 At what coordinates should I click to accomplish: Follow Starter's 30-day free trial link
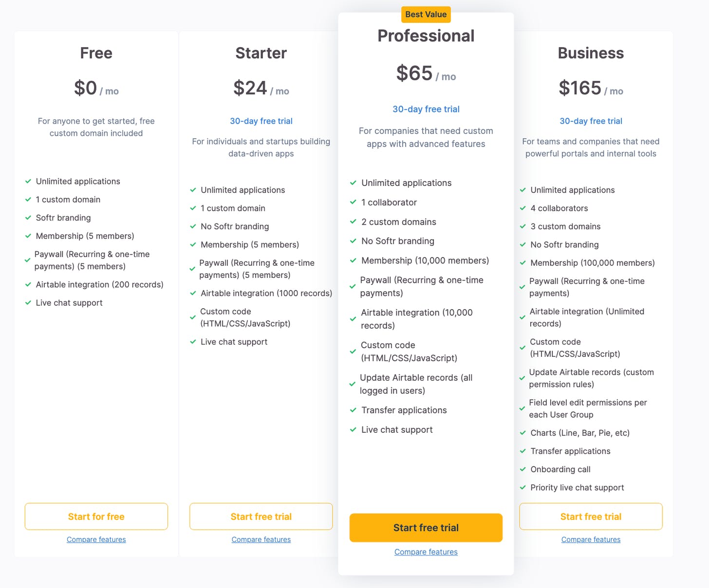tap(261, 121)
